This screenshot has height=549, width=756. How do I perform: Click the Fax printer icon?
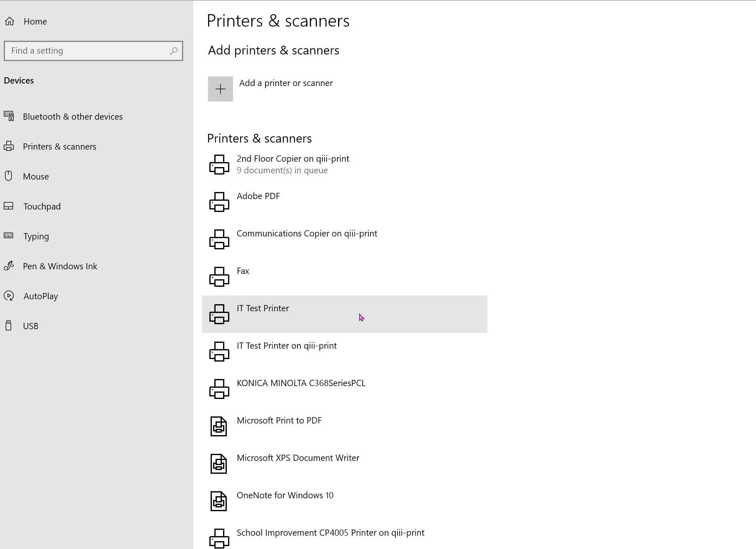(x=219, y=277)
